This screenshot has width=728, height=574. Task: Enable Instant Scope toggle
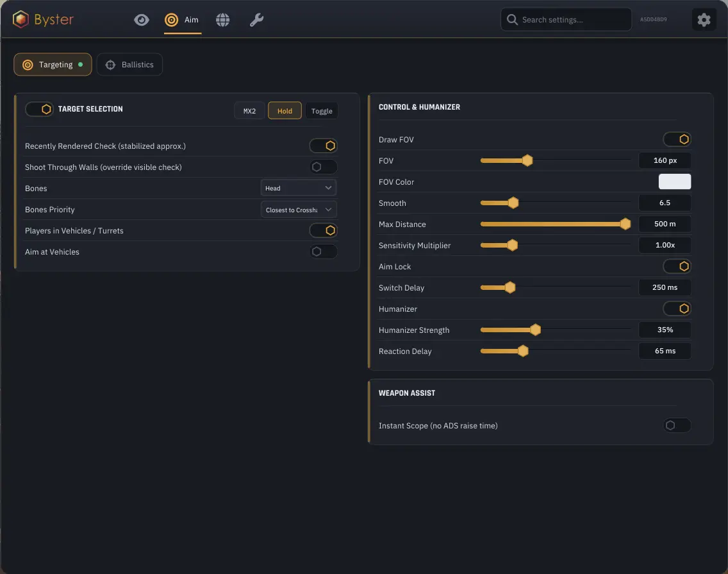(677, 425)
